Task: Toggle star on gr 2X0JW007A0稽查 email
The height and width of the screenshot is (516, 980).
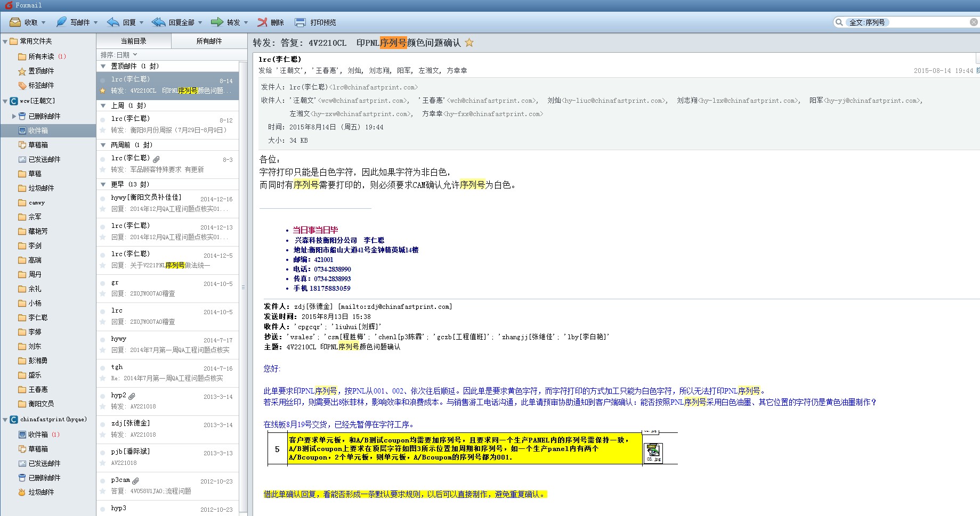Action: coord(103,294)
